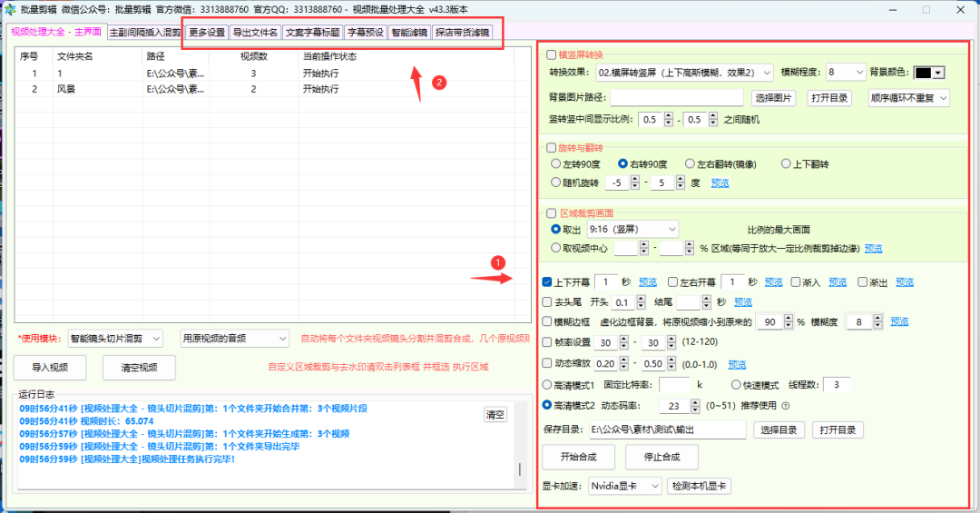Clear the run log with 清空
Screen dimensions: 980x513
[x=495, y=415]
